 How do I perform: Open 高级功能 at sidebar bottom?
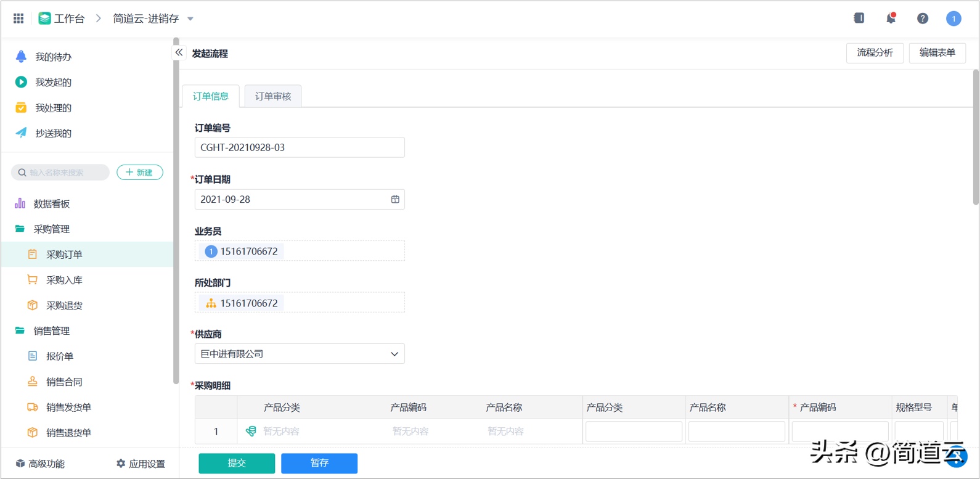coord(40,464)
